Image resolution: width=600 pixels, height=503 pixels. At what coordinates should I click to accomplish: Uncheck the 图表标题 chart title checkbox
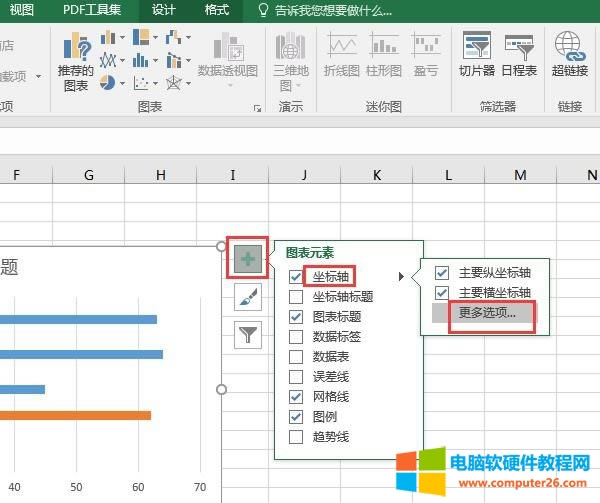tap(296, 316)
